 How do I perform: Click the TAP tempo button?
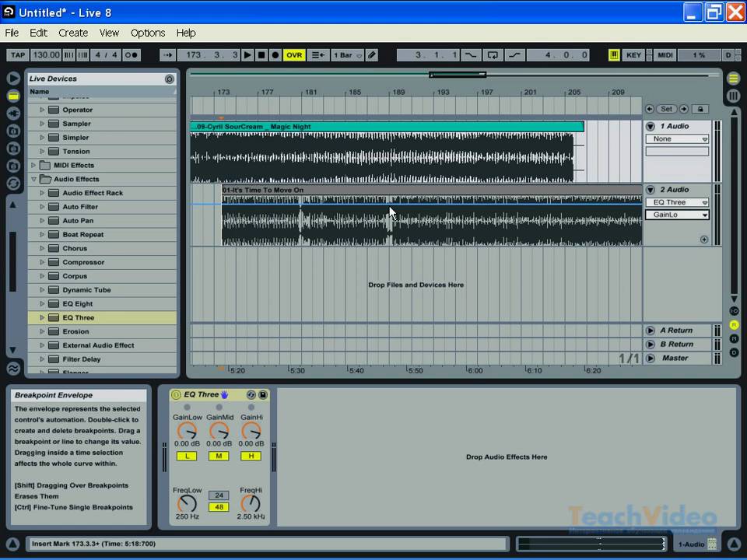[x=18, y=55]
